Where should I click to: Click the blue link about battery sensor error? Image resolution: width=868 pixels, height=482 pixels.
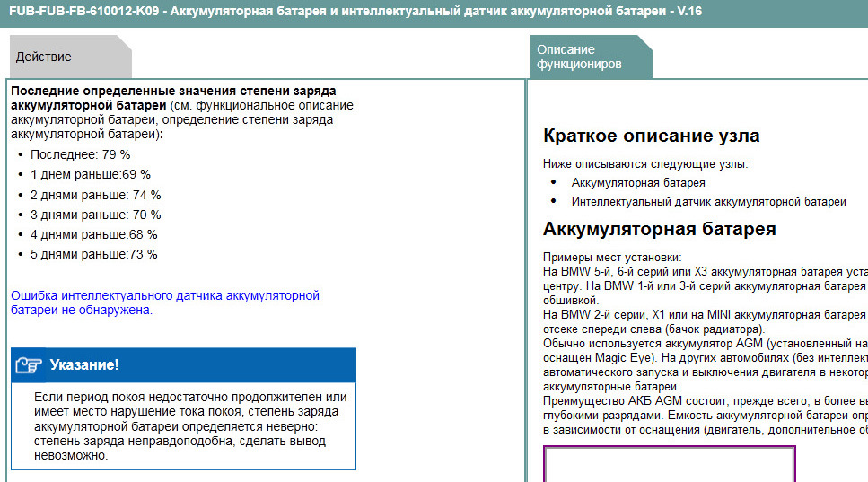pos(165,302)
